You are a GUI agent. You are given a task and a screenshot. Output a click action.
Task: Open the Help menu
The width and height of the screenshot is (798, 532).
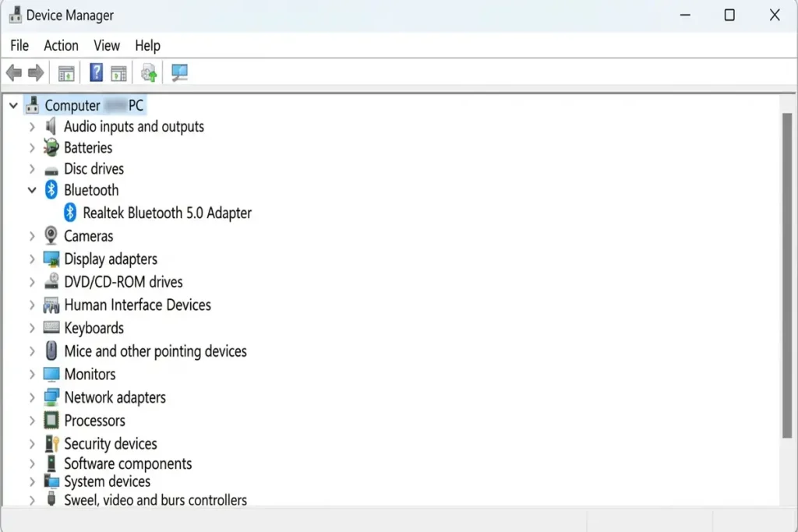147,46
